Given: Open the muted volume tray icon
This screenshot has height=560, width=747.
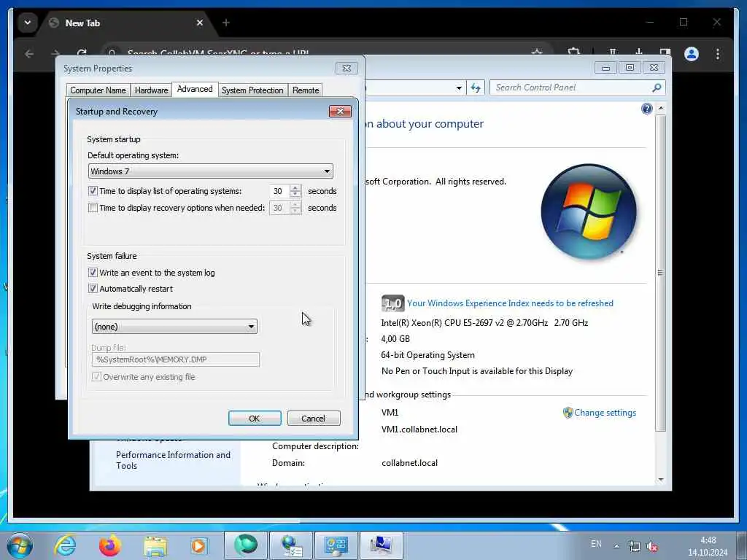Looking at the screenshot, I should pyautogui.click(x=652, y=547).
